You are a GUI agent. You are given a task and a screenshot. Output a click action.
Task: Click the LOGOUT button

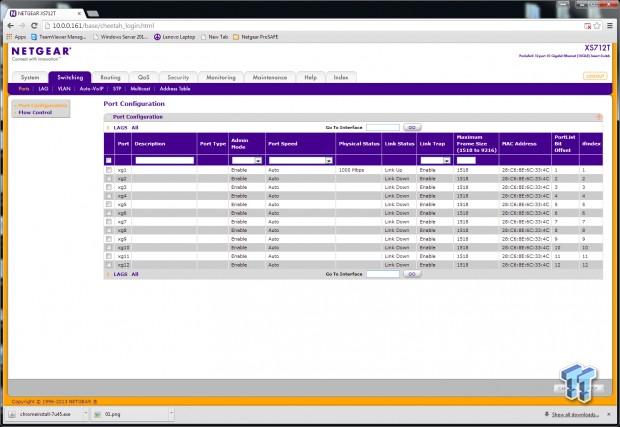[x=595, y=76]
